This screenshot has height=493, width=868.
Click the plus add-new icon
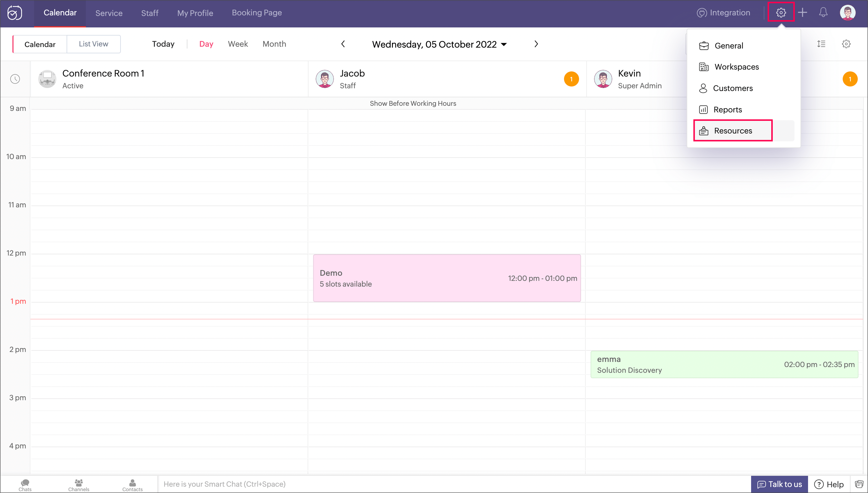802,13
